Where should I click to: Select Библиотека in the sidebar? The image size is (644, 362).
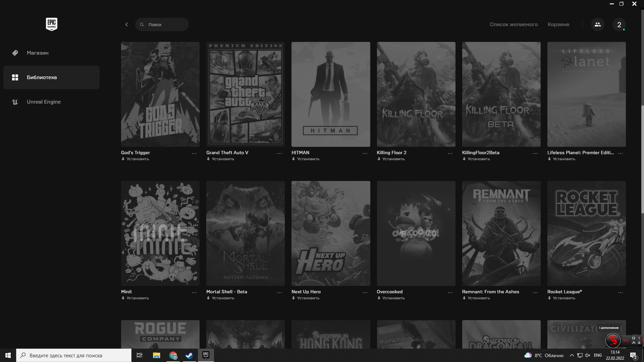pos(51,77)
